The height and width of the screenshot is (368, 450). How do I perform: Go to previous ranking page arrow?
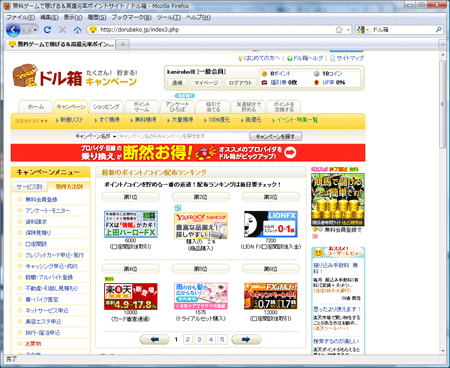click(154, 340)
